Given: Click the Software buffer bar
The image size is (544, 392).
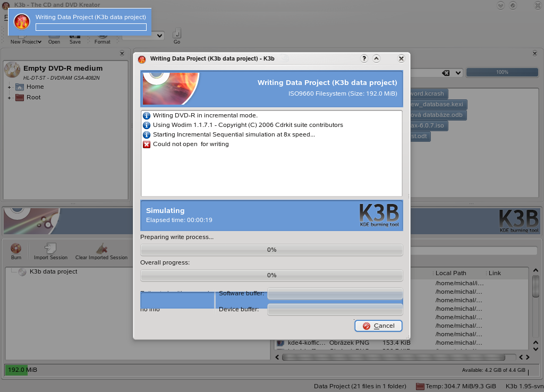Looking at the screenshot, I should coord(335,294).
